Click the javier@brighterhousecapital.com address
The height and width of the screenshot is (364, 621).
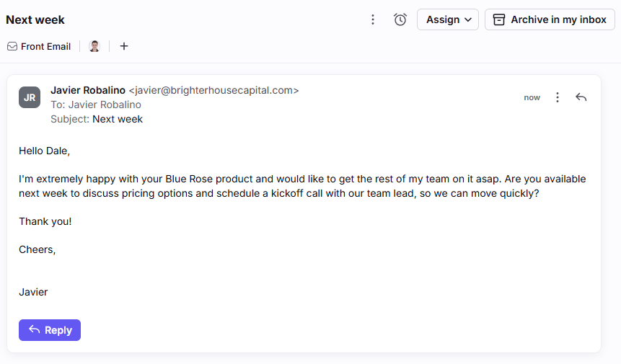click(x=214, y=90)
